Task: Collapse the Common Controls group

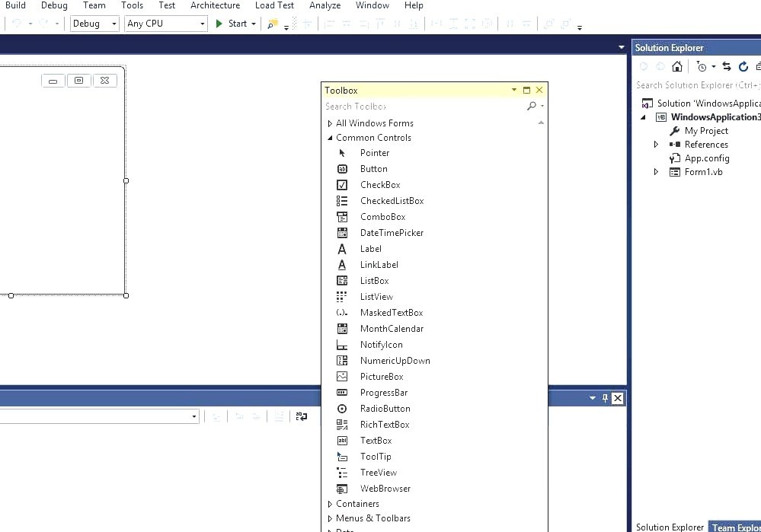Action: coord(330,138)
